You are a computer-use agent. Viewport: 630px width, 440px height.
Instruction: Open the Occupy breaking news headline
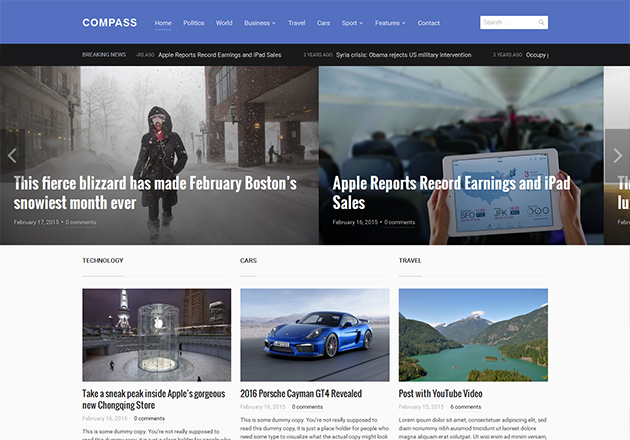click(x=536, y=55)
